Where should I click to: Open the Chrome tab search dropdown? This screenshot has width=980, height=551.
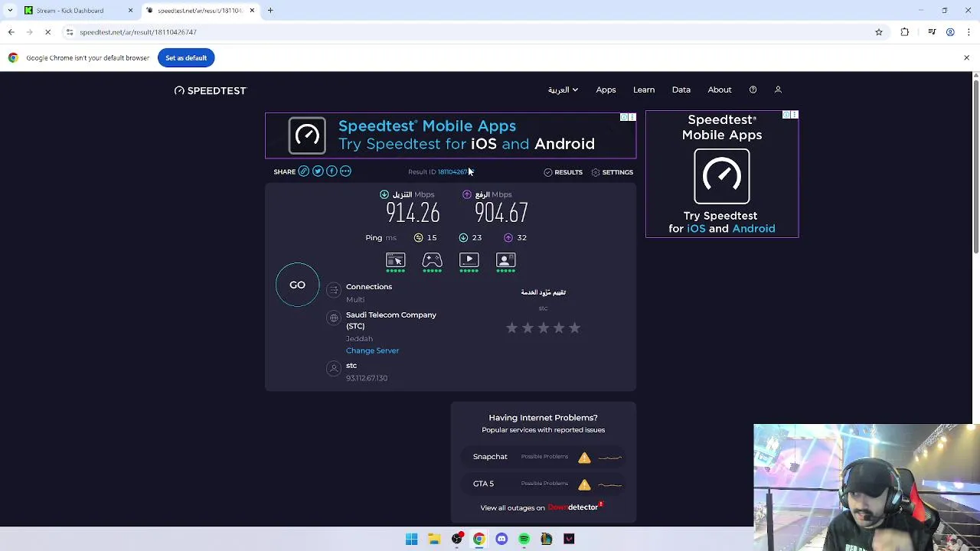[10, 11]
